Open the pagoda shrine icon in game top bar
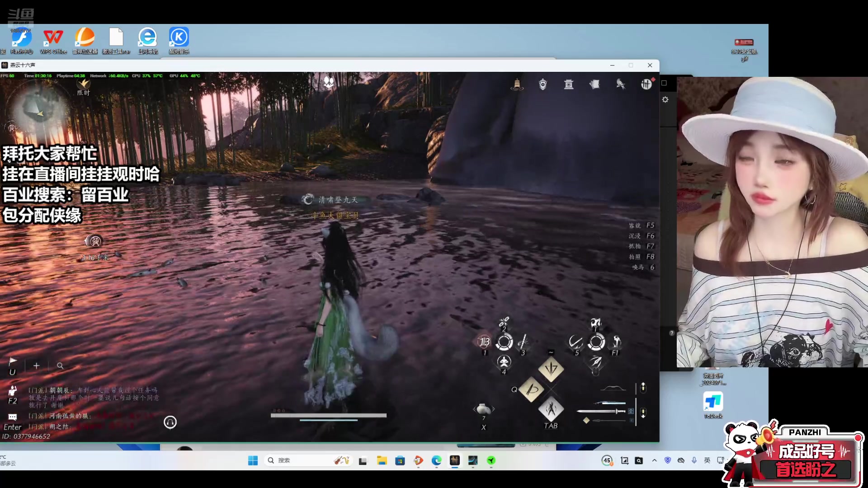 [569, 84]
